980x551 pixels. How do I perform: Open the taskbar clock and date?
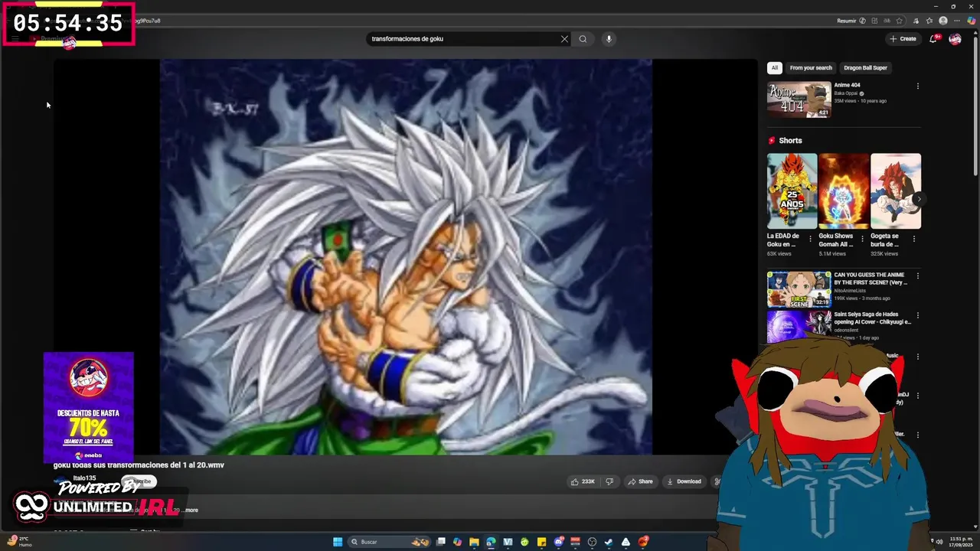click(x=961, y=542)
